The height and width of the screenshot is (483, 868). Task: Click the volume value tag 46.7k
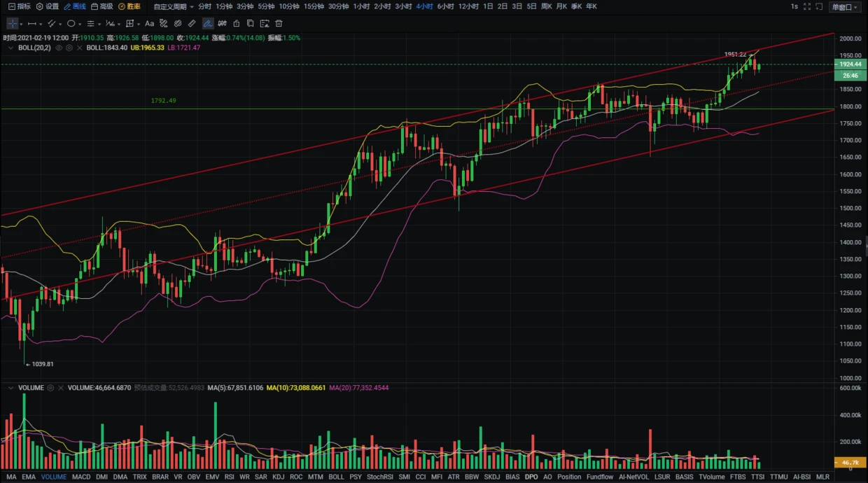coord(850,463)
